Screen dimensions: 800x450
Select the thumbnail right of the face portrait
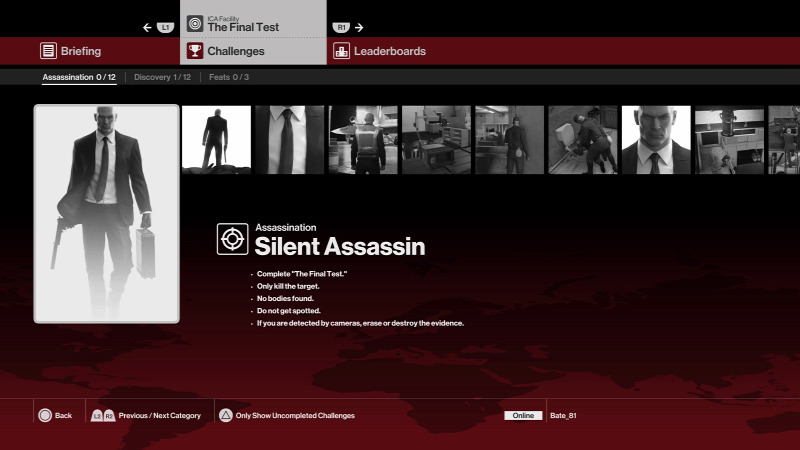(729, 140)
